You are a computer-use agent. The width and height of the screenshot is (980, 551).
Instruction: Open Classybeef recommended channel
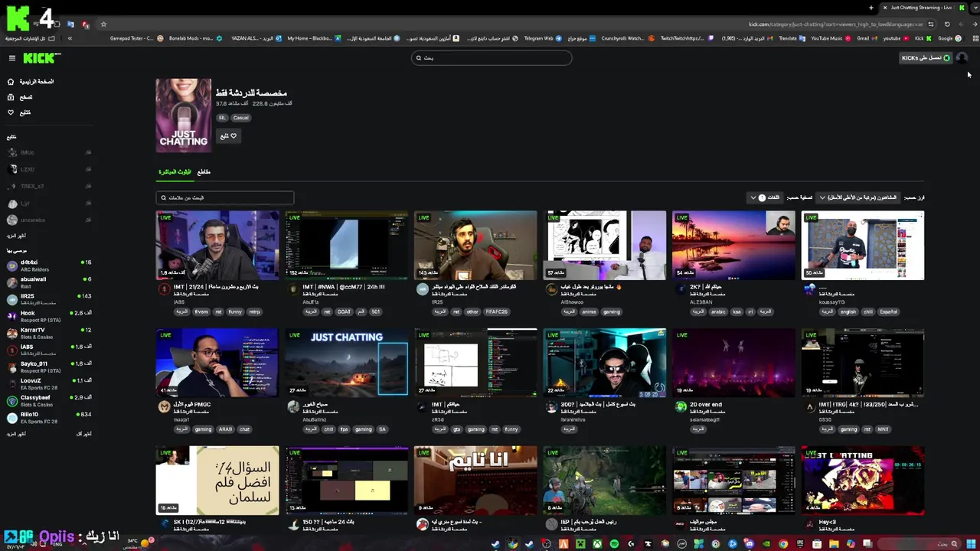tap(49, 400)
